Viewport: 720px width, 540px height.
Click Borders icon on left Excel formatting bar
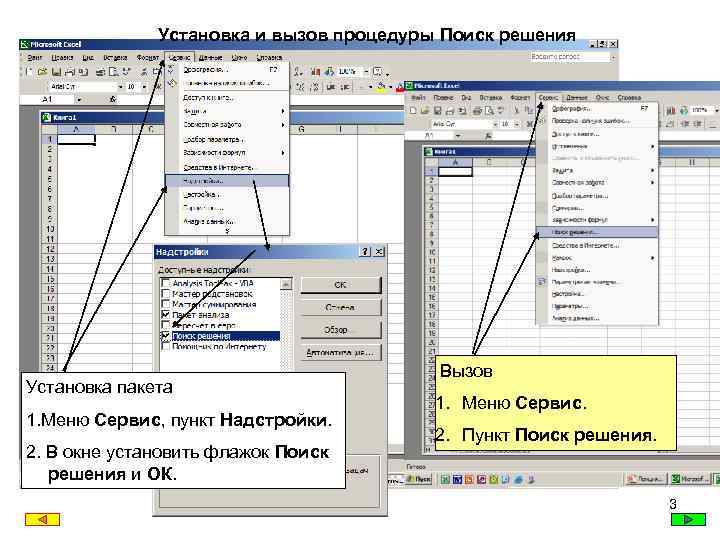pos(362,86)
